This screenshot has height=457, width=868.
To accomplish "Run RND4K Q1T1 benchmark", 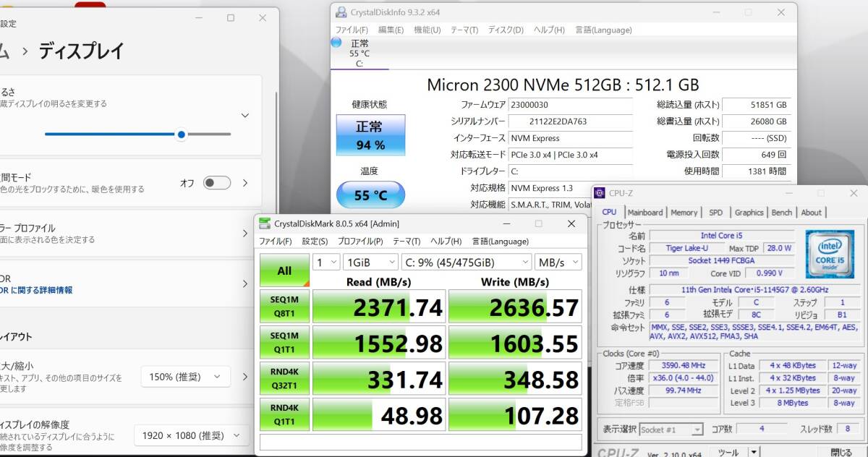I will tap(284, 414).
